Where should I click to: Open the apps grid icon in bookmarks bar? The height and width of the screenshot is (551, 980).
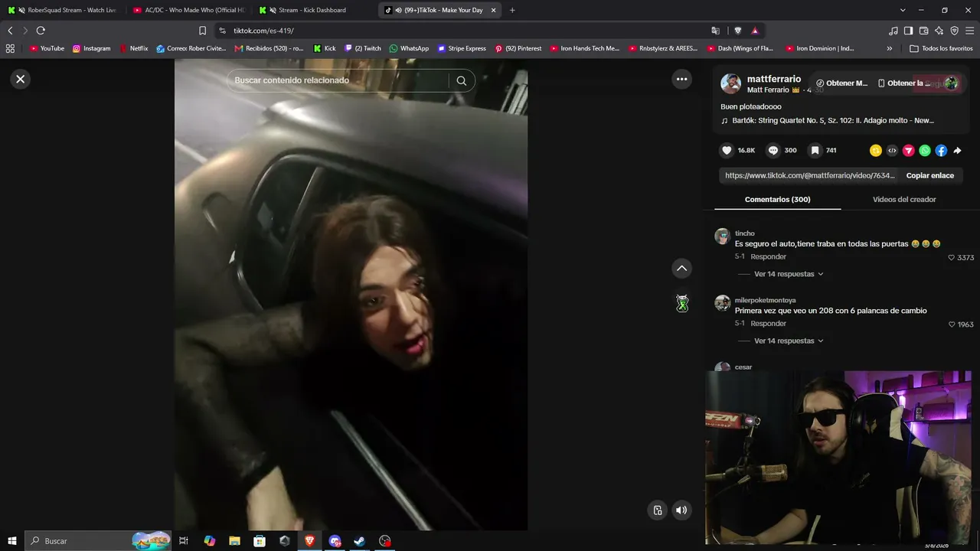click(10, 48)
